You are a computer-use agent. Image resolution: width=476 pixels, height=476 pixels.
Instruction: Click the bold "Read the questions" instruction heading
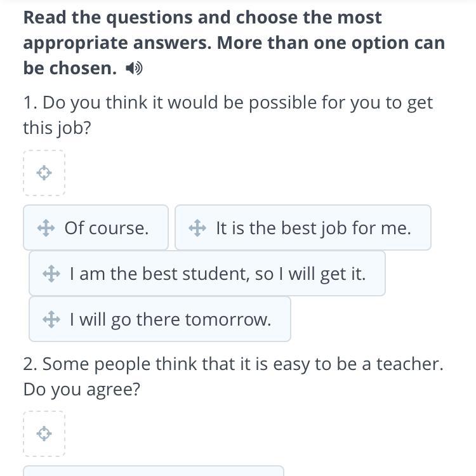[203, 18]
